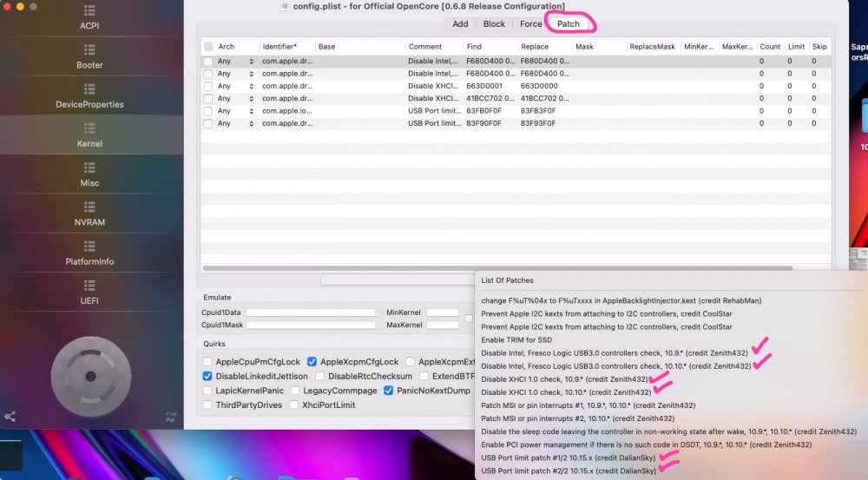Viewport: 868px width, 480px height.
Task: Enable the LapicKernelPanic quirk
Action: pyautogui.click(x=207, y=391)
